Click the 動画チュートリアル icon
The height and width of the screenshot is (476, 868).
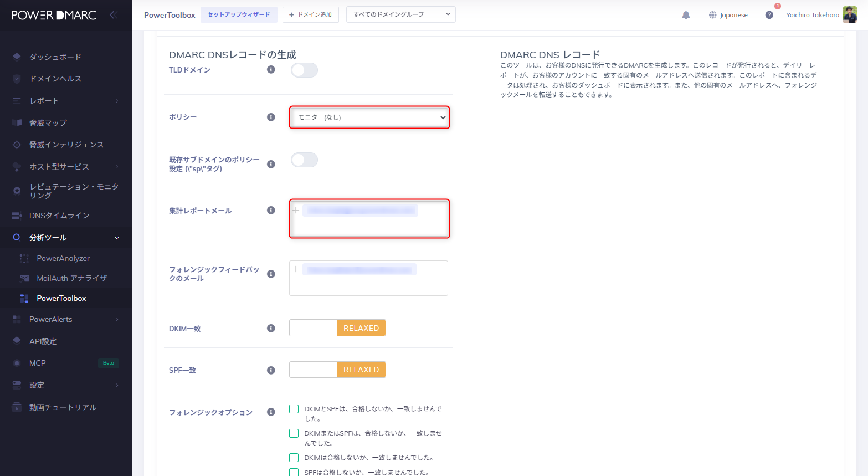tap(17, 407)
